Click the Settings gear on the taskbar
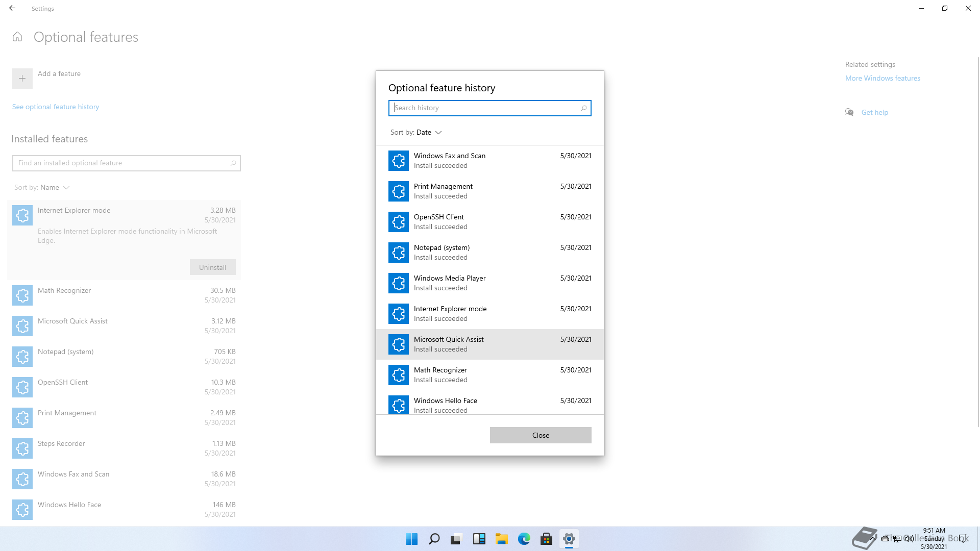The image size is (980, 551). [569, 539]
